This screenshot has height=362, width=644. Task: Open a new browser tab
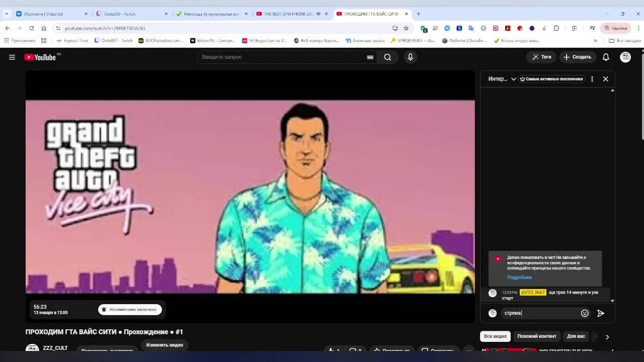[x=418, y=14]
